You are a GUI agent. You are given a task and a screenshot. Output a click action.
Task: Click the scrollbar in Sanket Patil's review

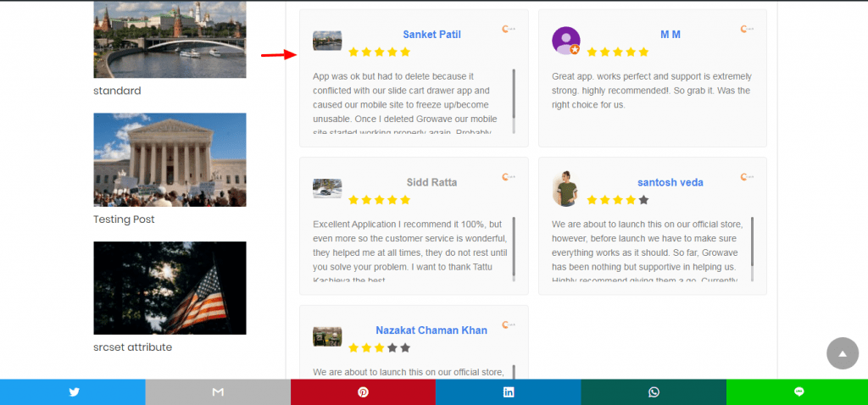(x=514, y=101)
